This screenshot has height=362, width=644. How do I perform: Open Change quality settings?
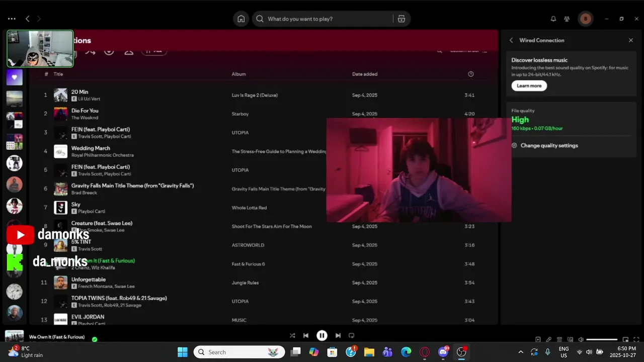click(x=549, y=145)
